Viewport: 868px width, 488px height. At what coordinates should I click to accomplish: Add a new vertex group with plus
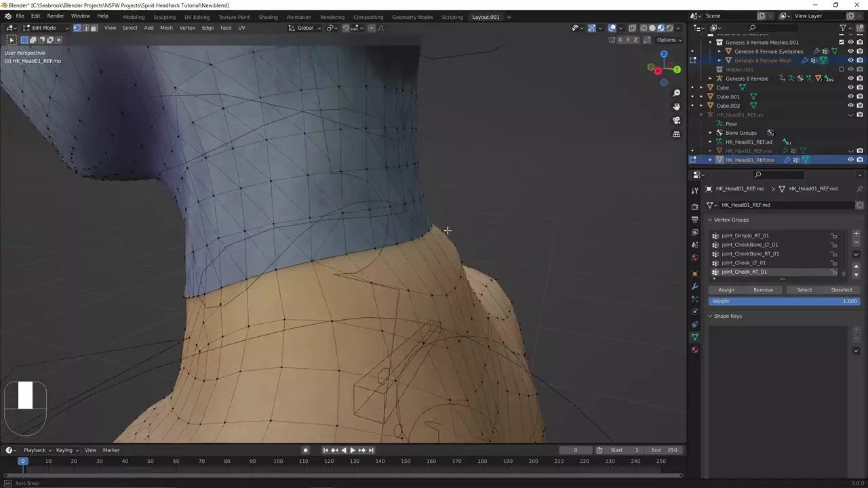click(856, 234)
